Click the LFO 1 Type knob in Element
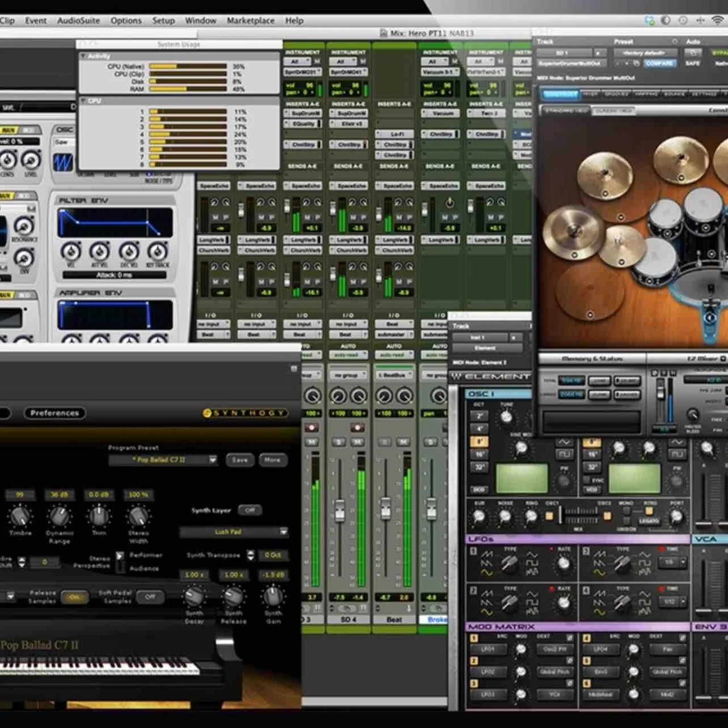 [509, 563]
